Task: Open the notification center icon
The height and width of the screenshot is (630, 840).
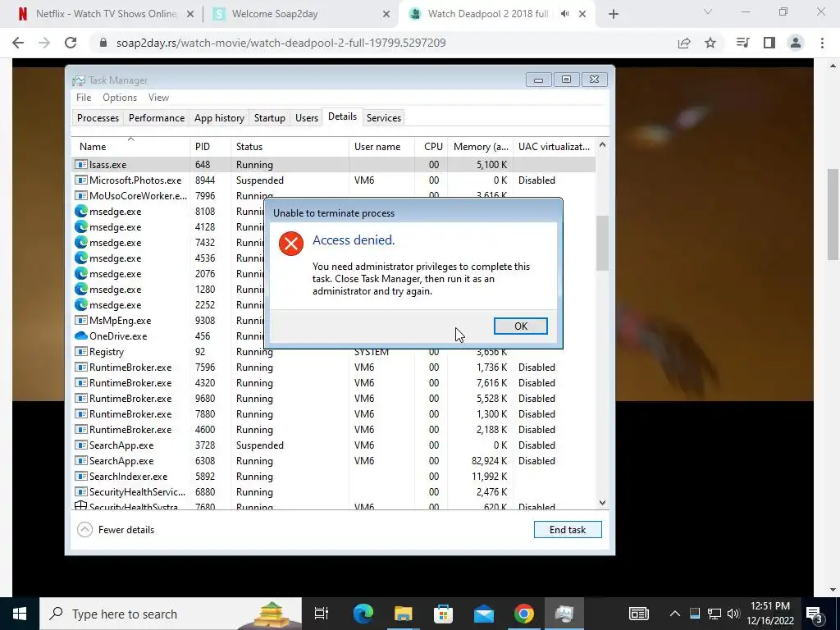Action: pyautogui.click(x=815, y=614)
